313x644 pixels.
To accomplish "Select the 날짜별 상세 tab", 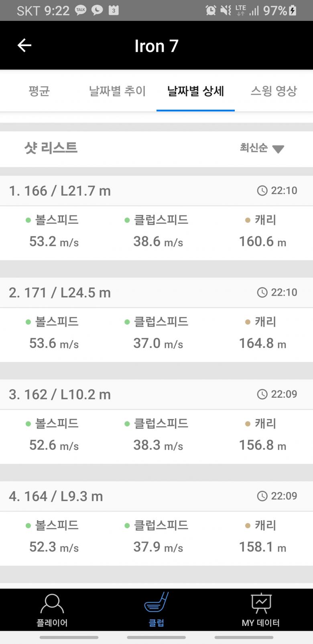I will point(195,91).
